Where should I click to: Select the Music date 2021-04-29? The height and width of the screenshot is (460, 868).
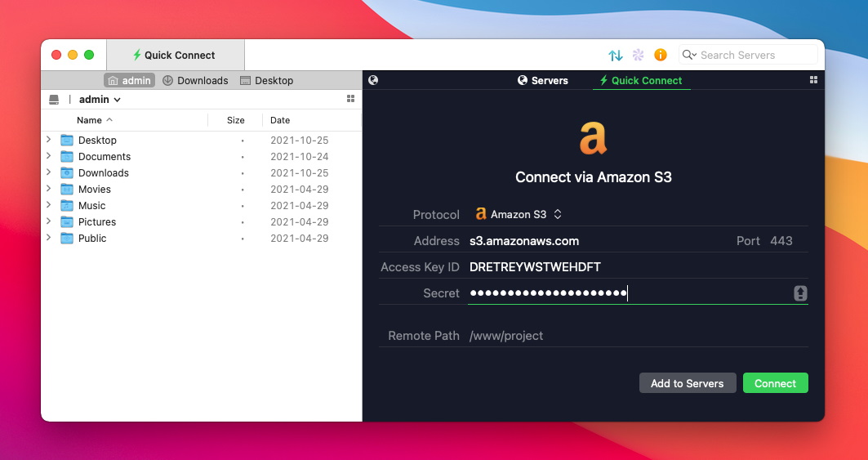[300, 206]
